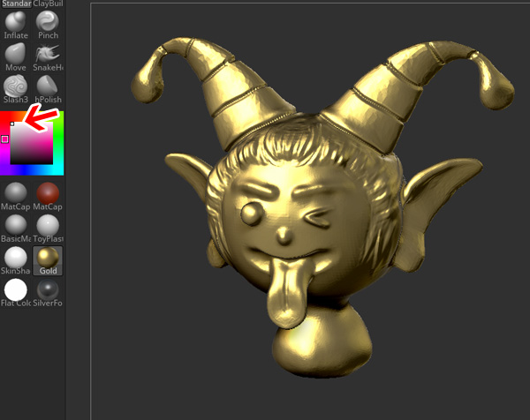Apply the red MatCap material
Screen dimensions: 530x420
coord(48,193)
